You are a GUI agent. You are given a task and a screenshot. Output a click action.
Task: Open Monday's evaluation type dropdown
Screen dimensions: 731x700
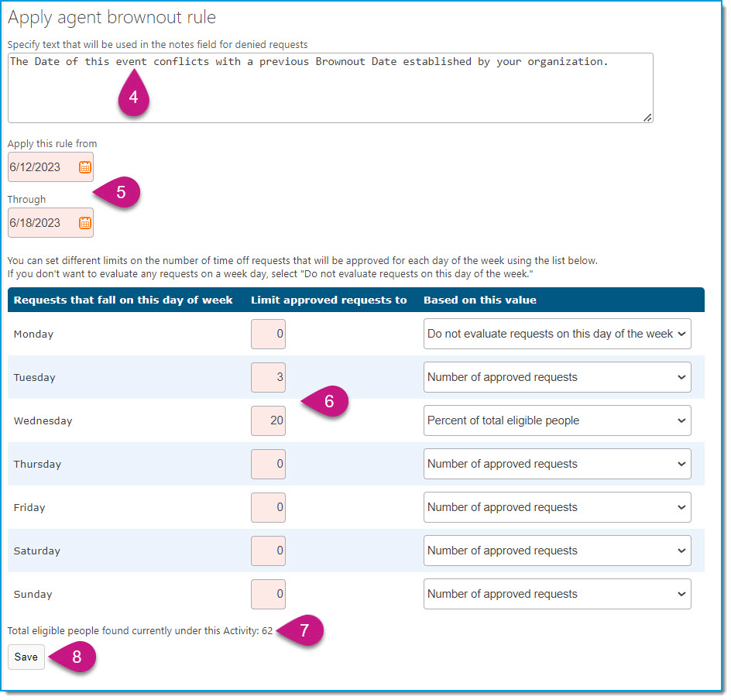click(557, 335)
